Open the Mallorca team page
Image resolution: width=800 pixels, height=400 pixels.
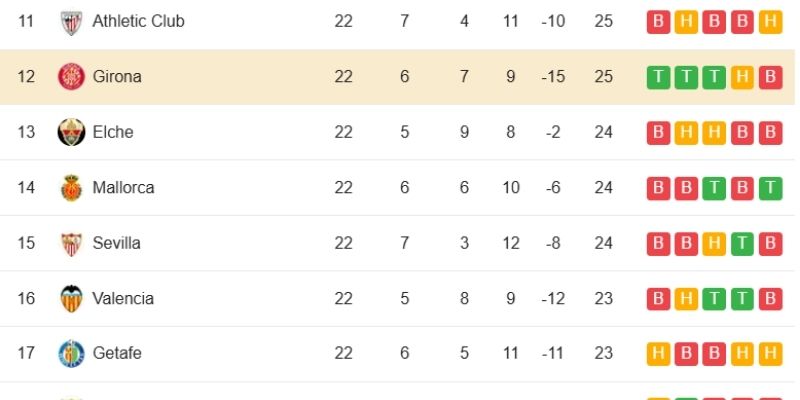123,187
